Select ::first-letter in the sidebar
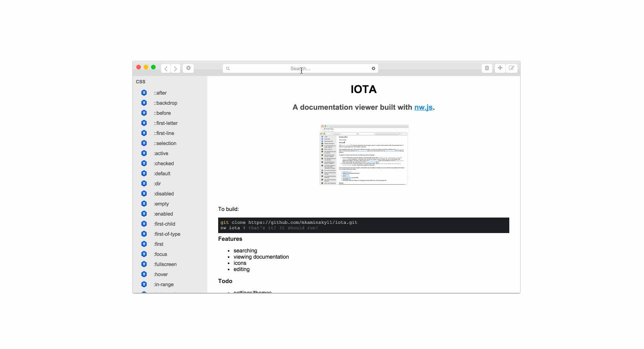 pyautogui.click(x=165, y=123)
